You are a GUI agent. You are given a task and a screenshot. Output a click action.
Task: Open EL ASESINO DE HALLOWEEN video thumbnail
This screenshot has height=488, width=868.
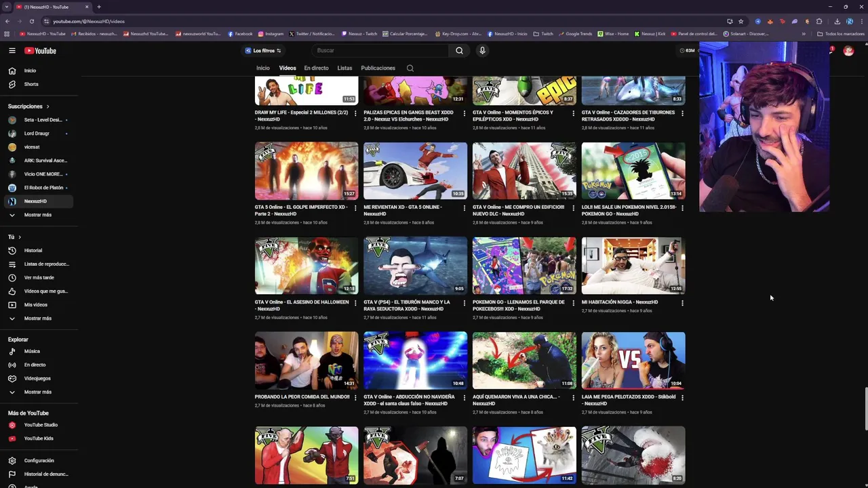point(307,266)
